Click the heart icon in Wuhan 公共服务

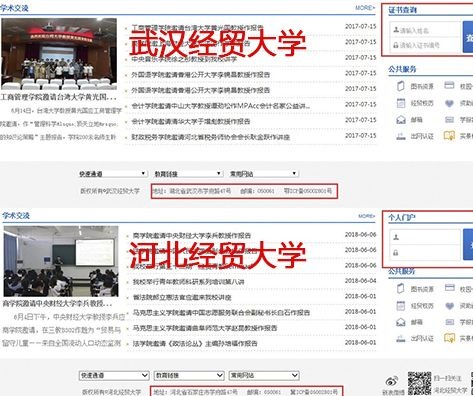(x=449, y=103)
